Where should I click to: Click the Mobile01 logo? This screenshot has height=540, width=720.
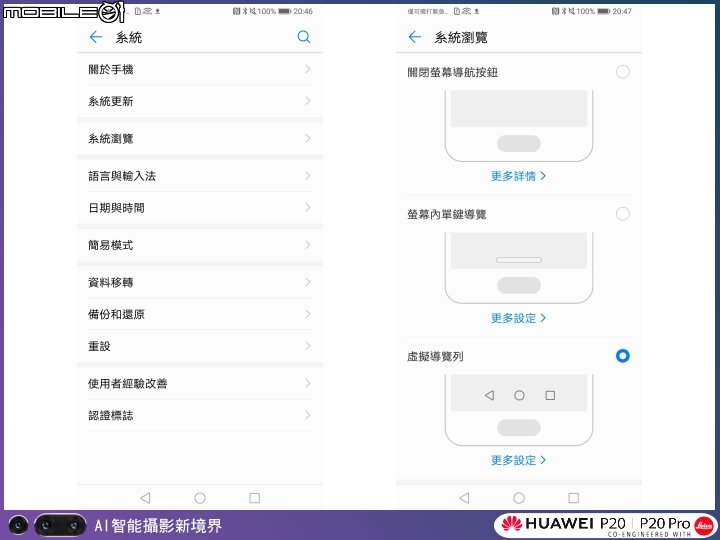(64, 12)
